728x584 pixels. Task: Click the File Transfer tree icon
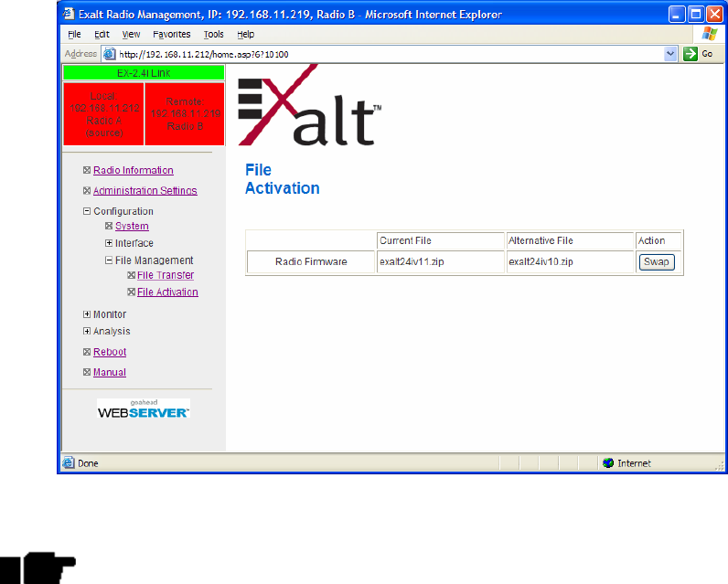coord(132,275)
